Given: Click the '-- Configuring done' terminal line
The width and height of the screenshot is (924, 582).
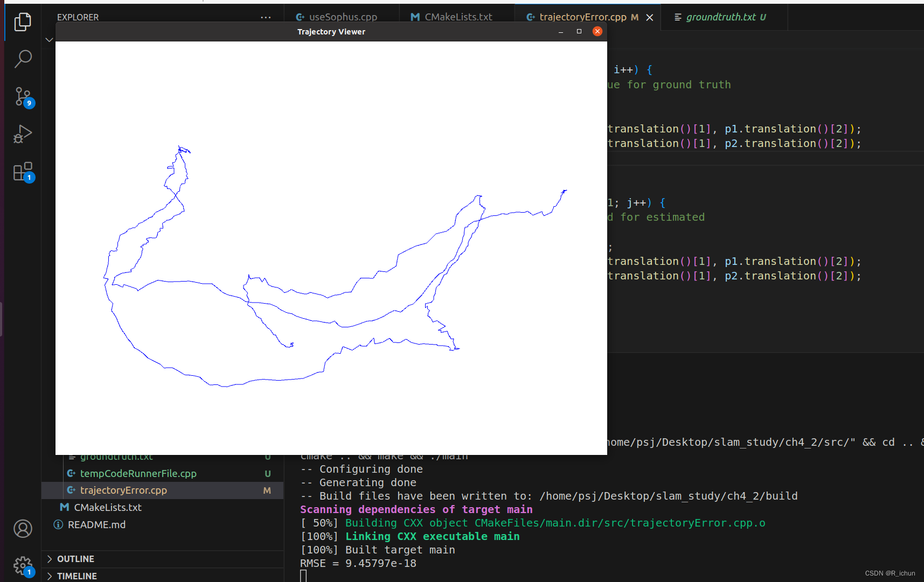Looking at the screenshot, I should (362, 469).
